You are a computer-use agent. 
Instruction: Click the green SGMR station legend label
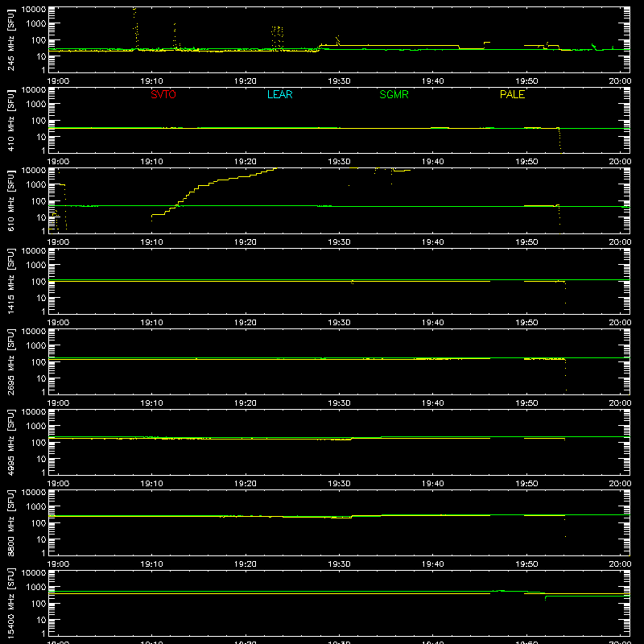[394, 94]
